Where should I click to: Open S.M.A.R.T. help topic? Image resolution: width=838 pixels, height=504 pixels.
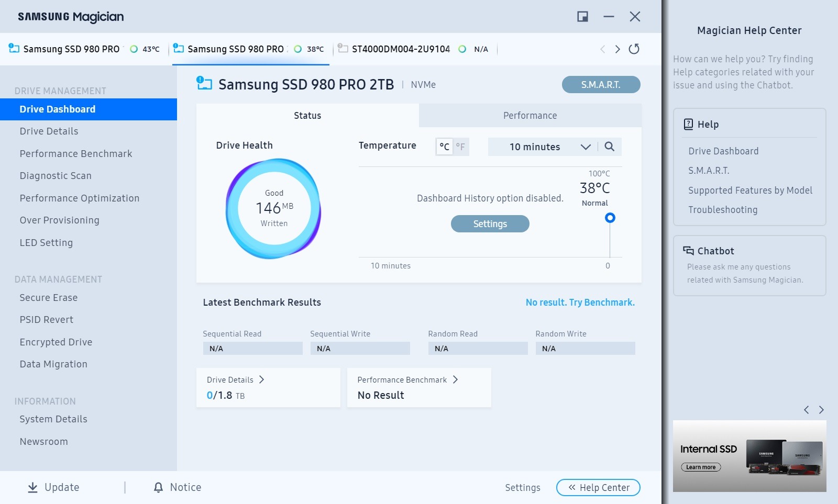(x=709, y=171)
